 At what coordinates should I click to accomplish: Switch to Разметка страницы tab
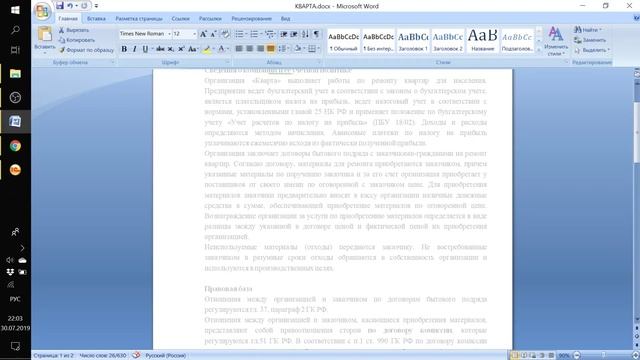[139, 19]
